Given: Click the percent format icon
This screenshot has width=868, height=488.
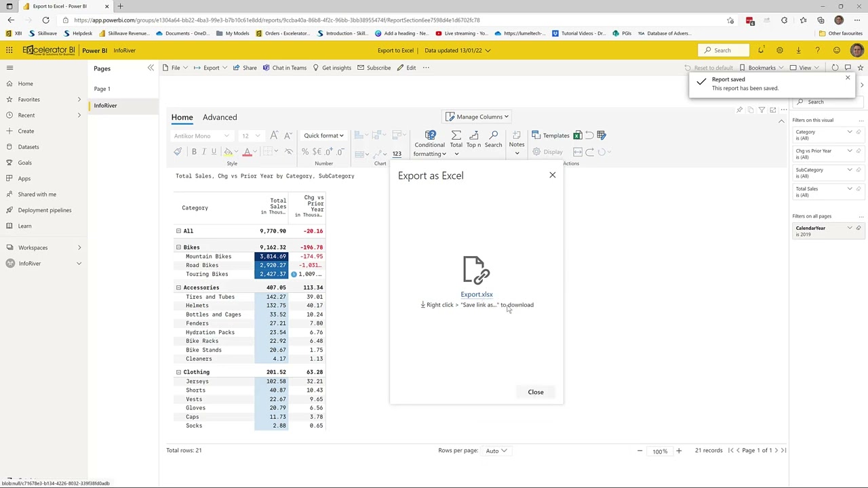Looking at the screenshot, I should click(x=305, y=152).
